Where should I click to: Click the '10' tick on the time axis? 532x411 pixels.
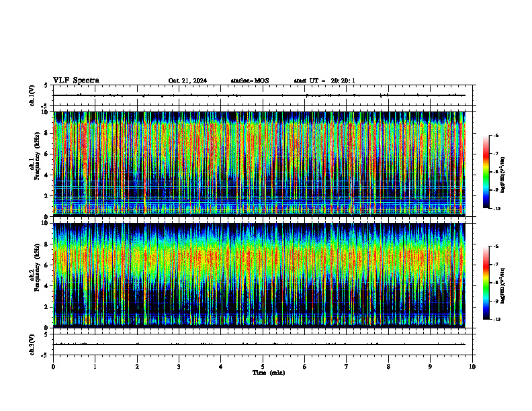(x=472, y=367)
